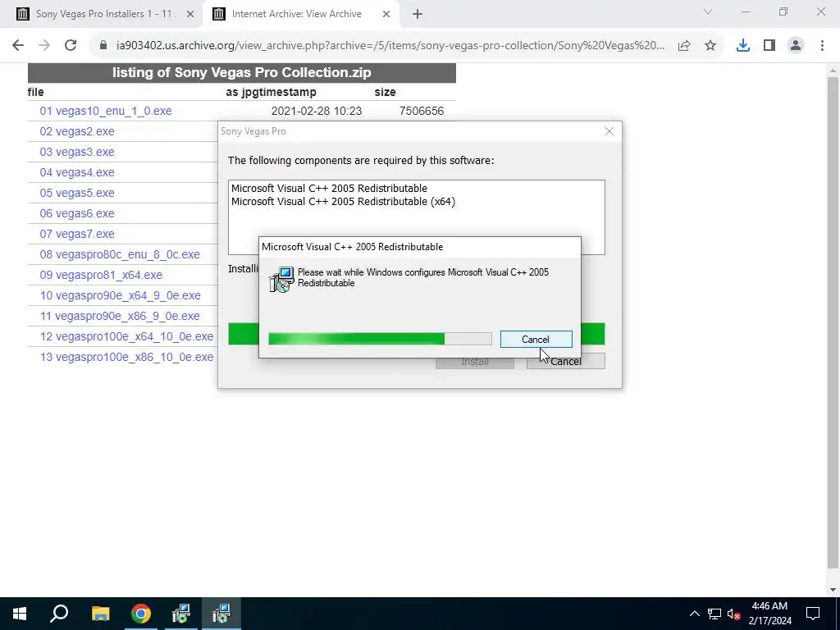Open the 4:46 AM clock calendar
The image size is (840, 630).
pyautogui.click(x=769, y=614)
